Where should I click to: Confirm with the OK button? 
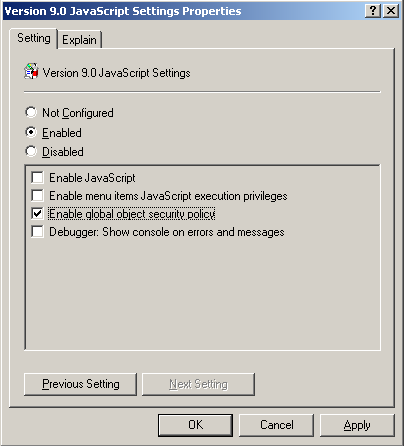coord(195,425)
